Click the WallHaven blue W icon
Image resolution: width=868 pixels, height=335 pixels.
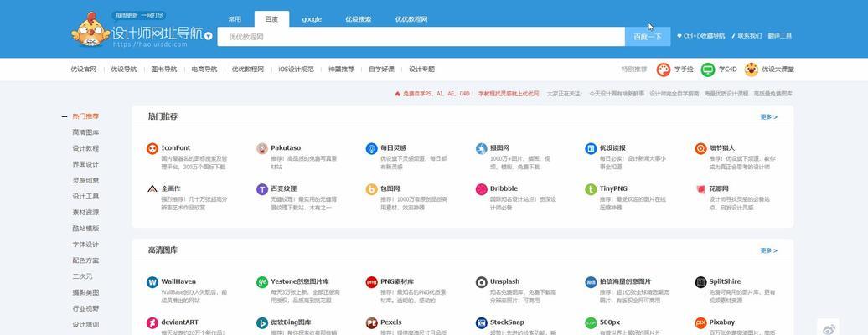tap(152, 282)
